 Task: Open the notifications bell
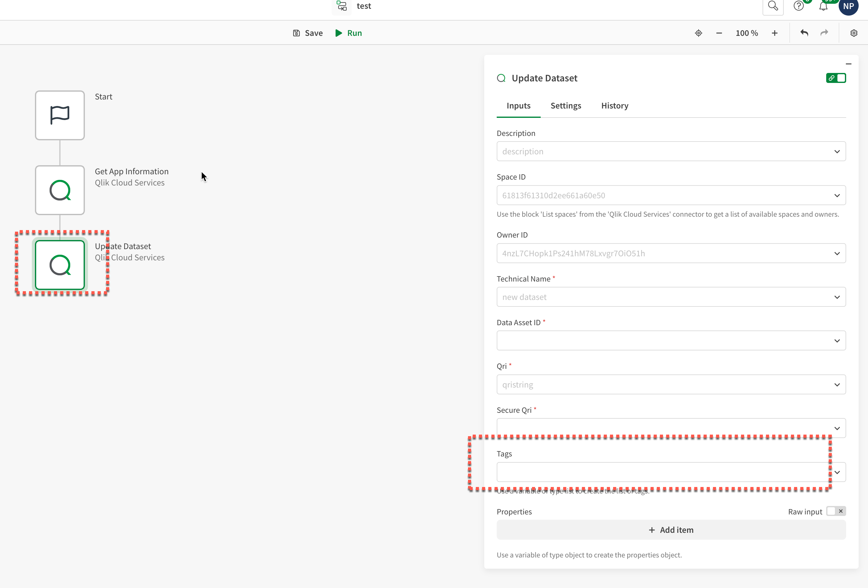[x=823, y=7]
